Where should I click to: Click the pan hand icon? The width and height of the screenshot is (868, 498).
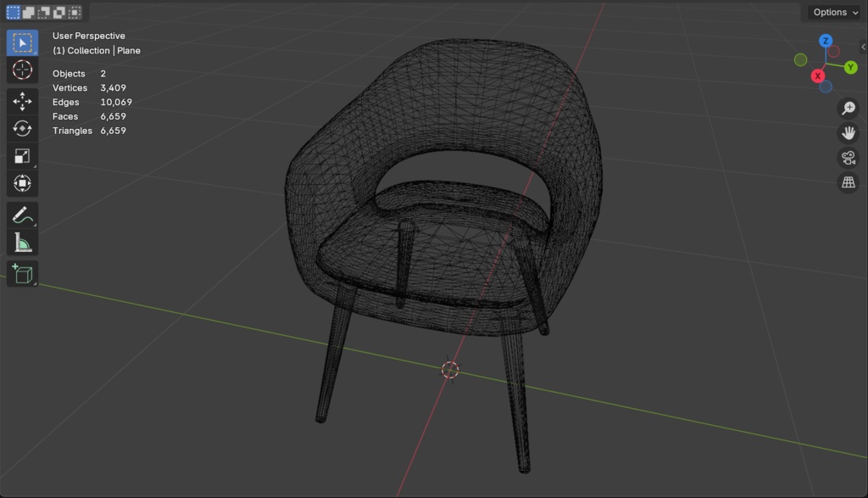point(849,132)
